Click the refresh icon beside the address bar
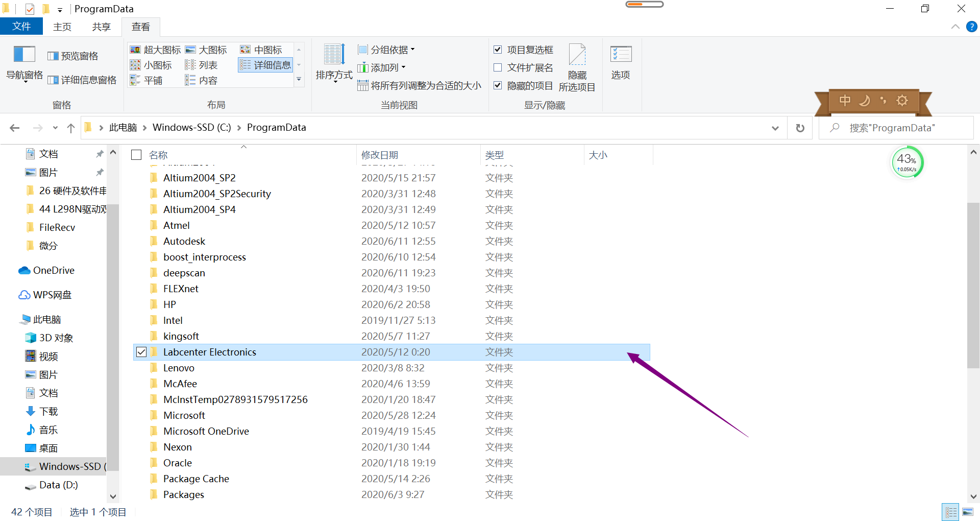The image size is (980, 521). coord(800,128)
